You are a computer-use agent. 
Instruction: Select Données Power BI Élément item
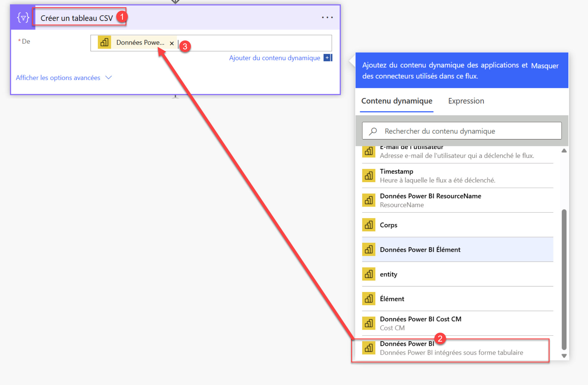coord(458,249)
